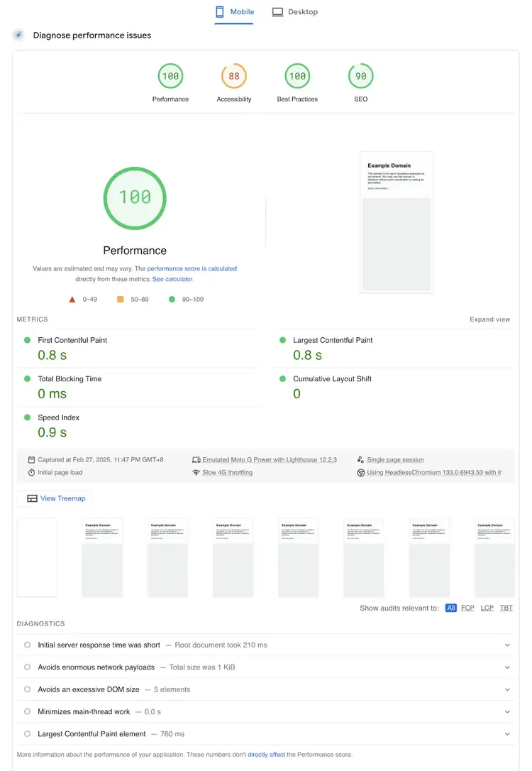The height and width of the screenshot is (771, 532).
Task: Click Largest Contentful Paint element title
Action: coord(92,733)
